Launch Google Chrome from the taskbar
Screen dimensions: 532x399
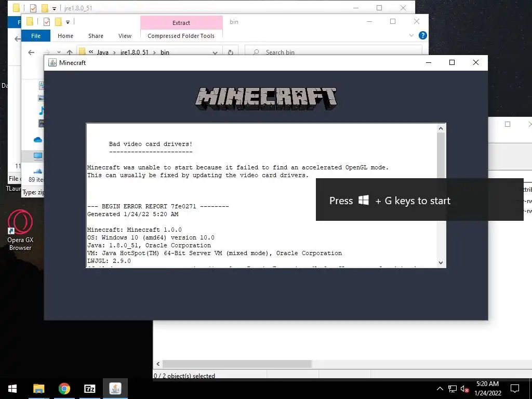click(64, 389)
